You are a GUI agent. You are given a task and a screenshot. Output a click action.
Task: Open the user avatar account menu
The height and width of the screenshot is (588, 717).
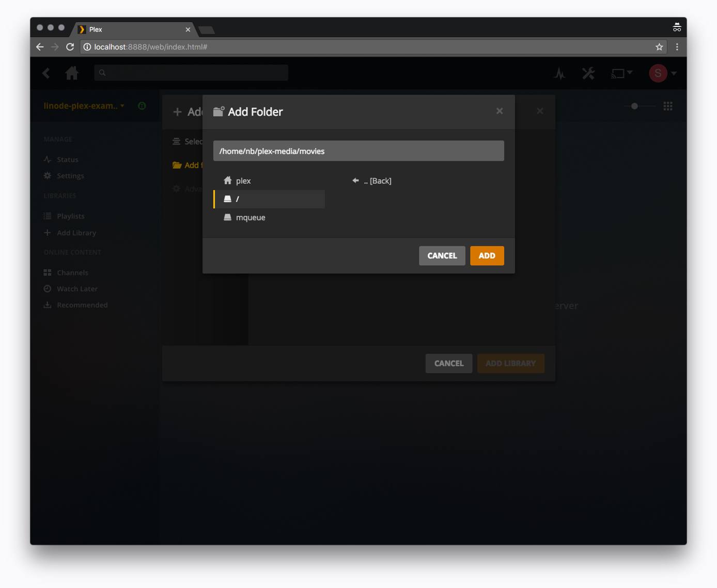click(x=657, y=73)
